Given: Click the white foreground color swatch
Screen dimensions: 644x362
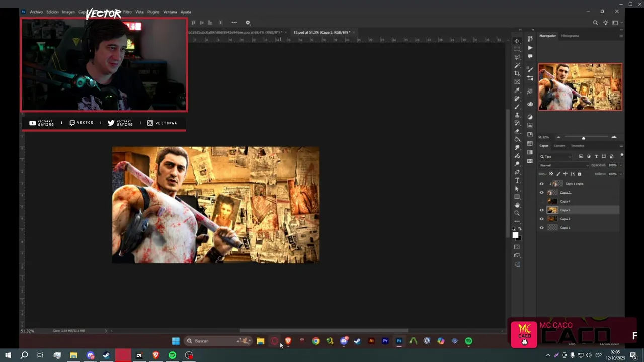Looking at the screenshot, I should [x=515, y=235].
